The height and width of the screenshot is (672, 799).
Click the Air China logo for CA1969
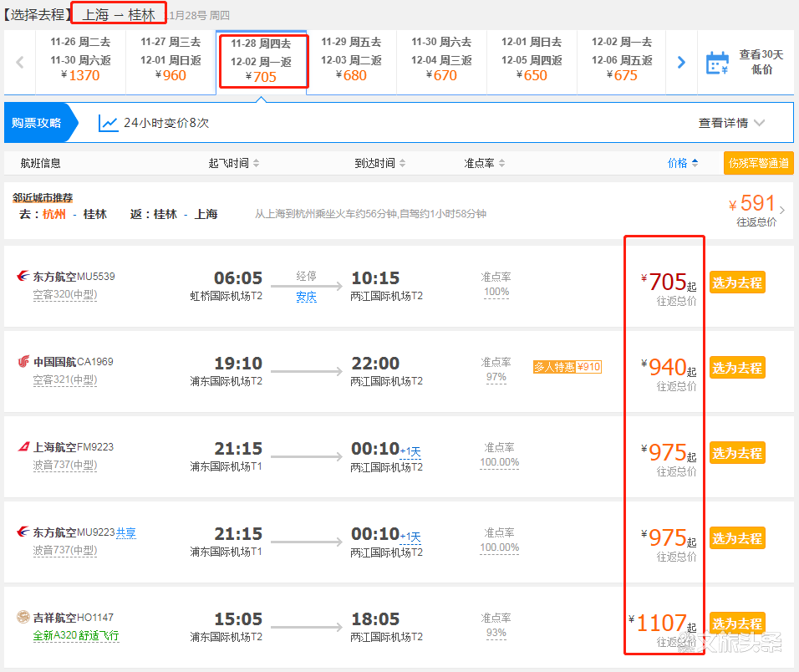[23, 362]
